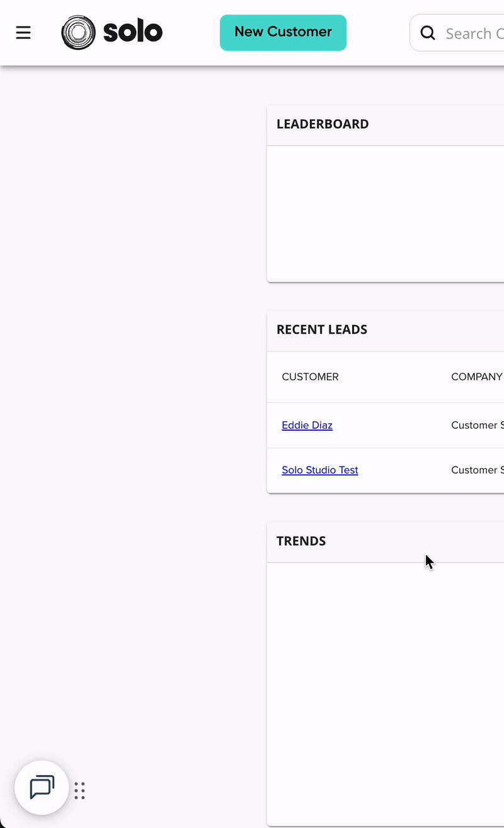The image size is (504, 828).
Task: Click the six-dot handle beside the chat bubble
Action: point(79,790)
